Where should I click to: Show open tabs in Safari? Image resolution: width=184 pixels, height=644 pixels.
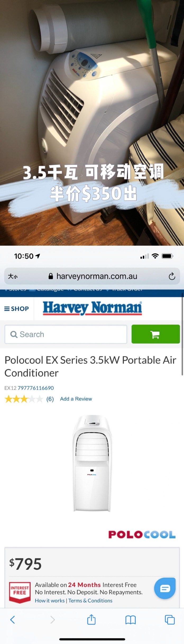170,619
